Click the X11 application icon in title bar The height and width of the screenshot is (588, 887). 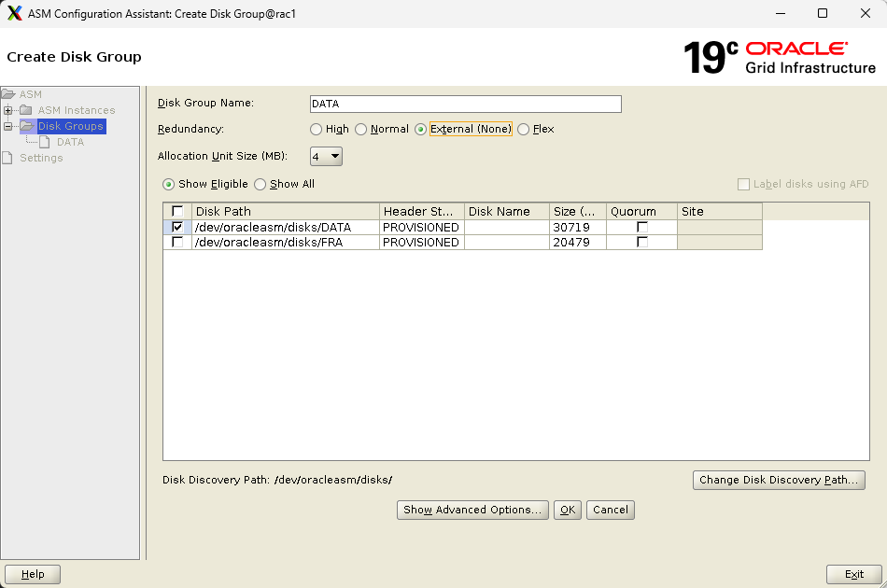click(15, 13)
